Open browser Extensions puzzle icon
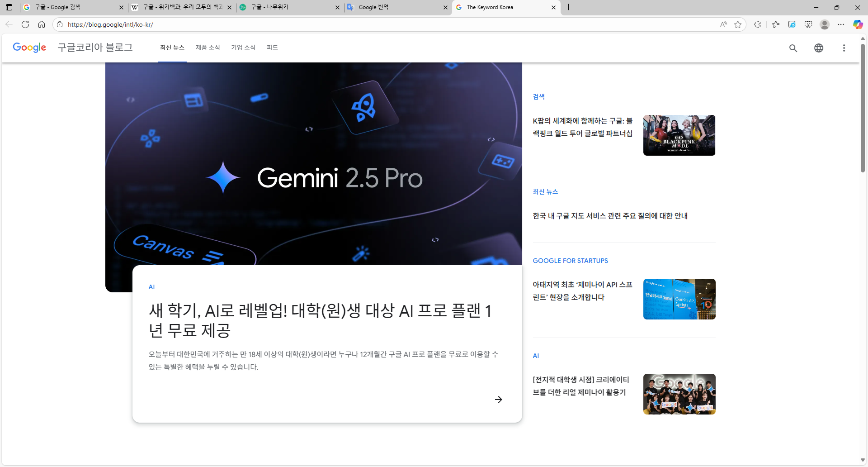This screenshot has width=868, height=467. [x=758, y=24]
